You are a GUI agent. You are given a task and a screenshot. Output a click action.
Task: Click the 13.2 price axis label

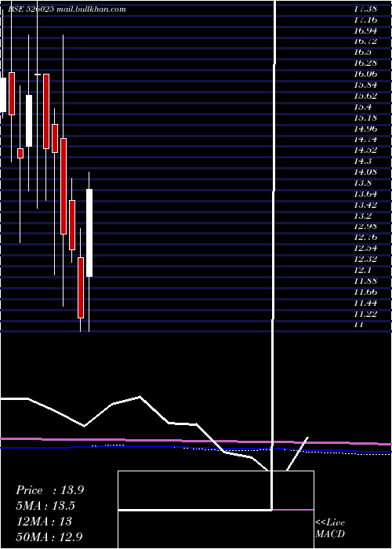point(362,216)
